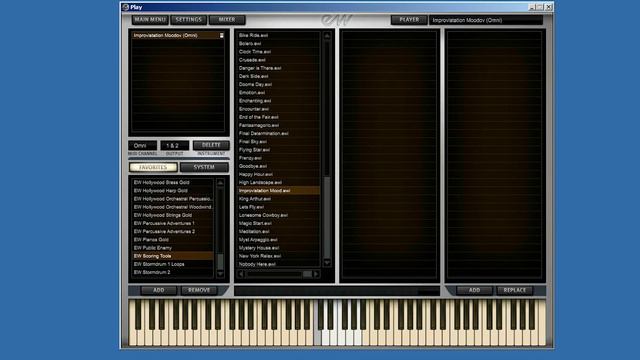Open the Main Menu
This screenshot has height=360, width=640.
point(150,20)
